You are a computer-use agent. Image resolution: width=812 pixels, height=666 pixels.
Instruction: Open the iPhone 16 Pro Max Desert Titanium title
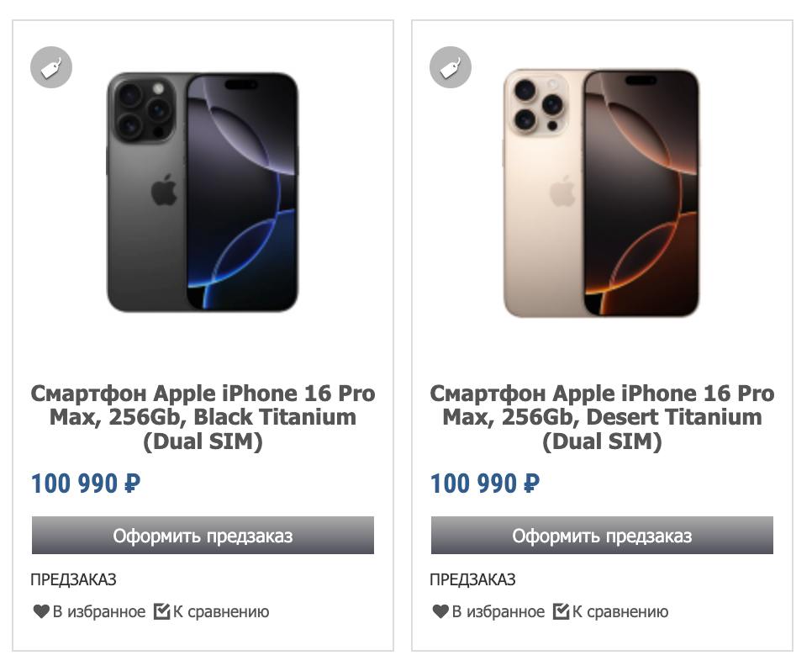tap(602, 417)
